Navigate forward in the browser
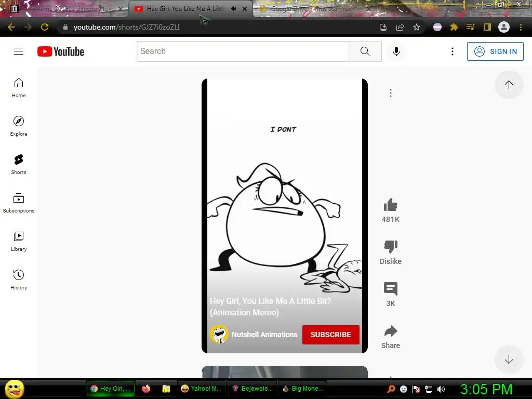The height and width of the screenshot is (399, 532). click(28, 27)
